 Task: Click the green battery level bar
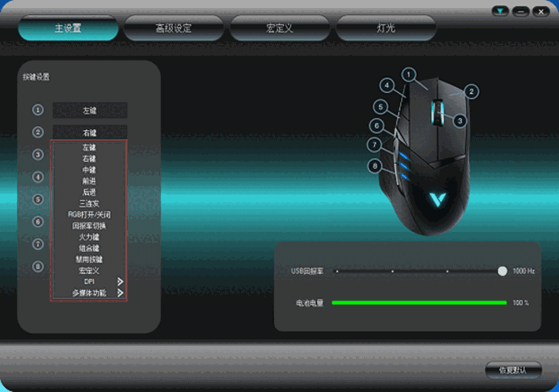point(419,302)
